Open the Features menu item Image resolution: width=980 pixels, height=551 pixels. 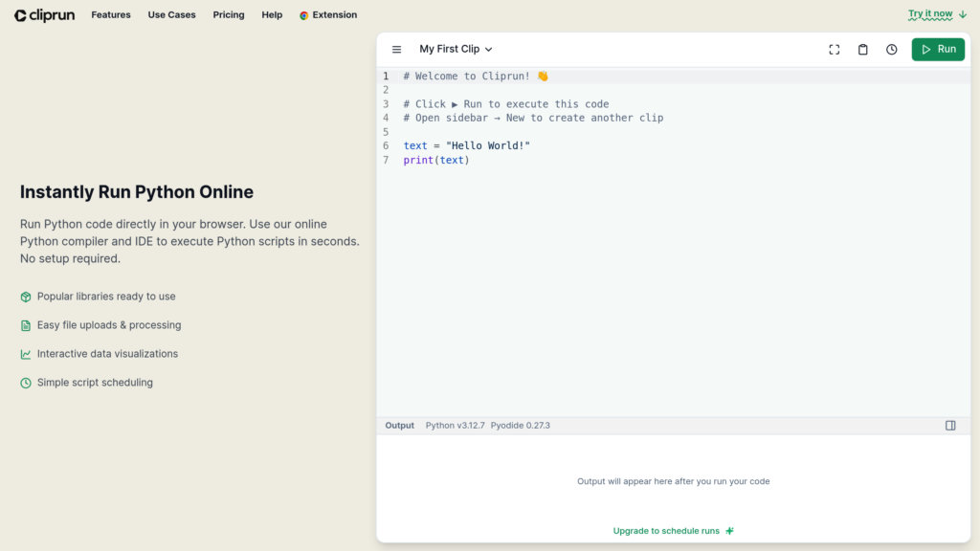pyautogui.click(x=111, y=15)
